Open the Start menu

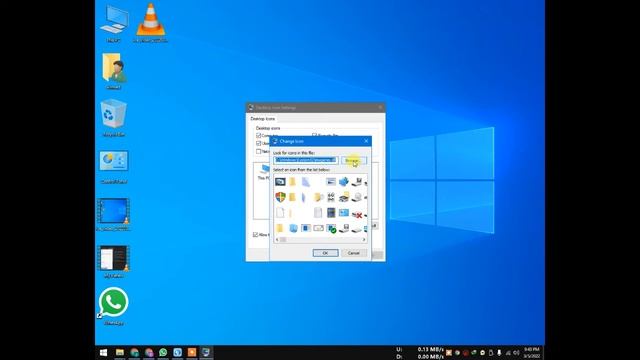(103, 353)
